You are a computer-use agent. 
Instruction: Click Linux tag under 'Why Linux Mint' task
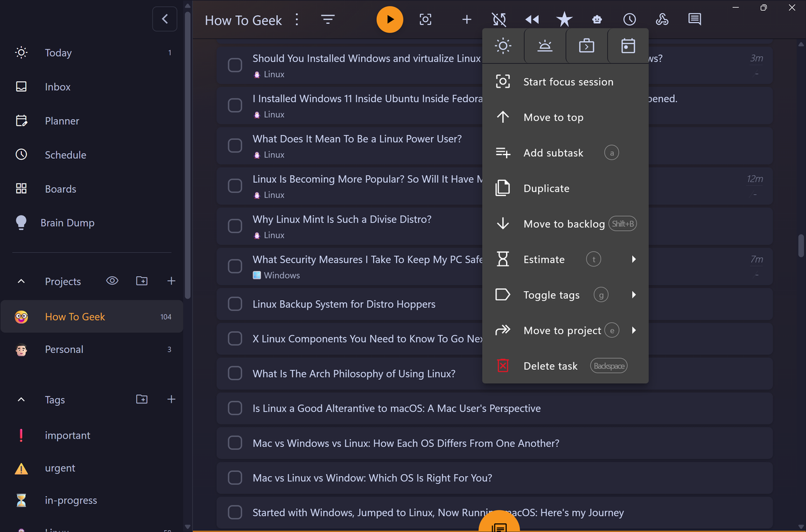tap(269, 235)
